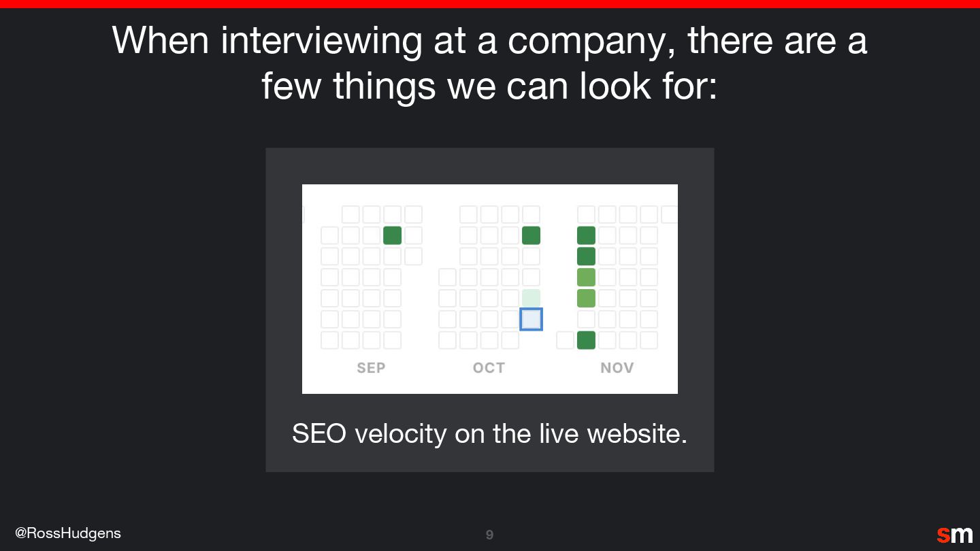
Task: Click the topmost dark green November square
Action: point(586,236)
